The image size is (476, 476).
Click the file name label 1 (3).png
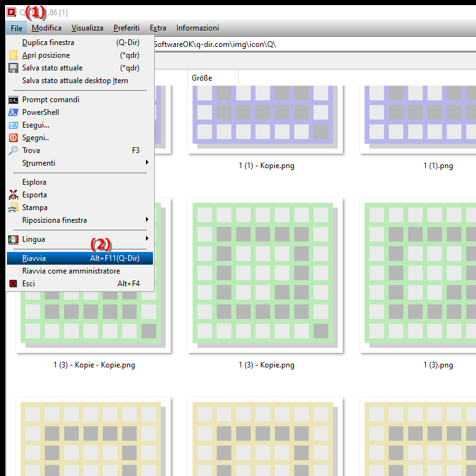pyautogui.click(x=439, y=365)
